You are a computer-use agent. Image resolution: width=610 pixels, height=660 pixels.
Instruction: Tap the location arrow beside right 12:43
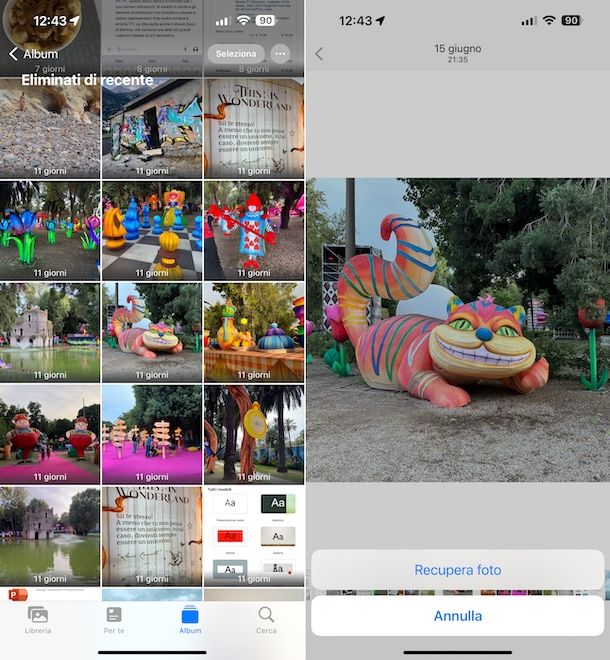click(380, 20)
